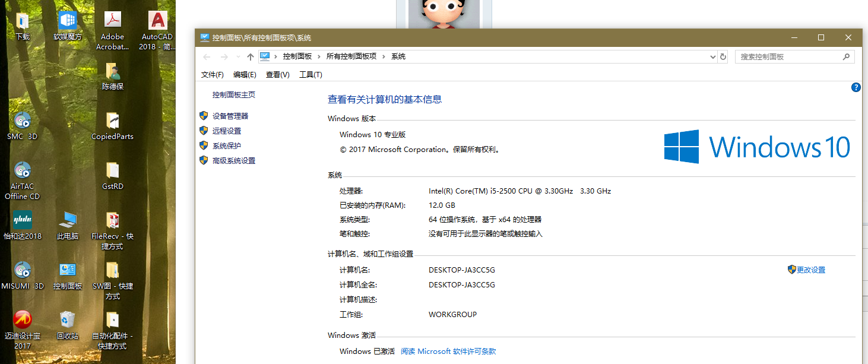
Task: Select MISUMI 3D disc icon
Action: pyautogui.click(x=23, y=270)
